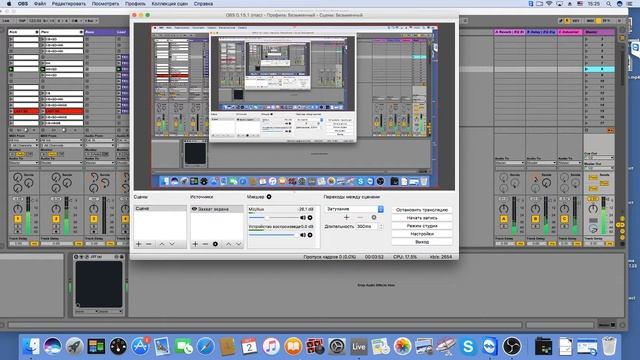Screen dimensions: 640x360
Task: Open the Редактировать menu
Action: [68, 4]
